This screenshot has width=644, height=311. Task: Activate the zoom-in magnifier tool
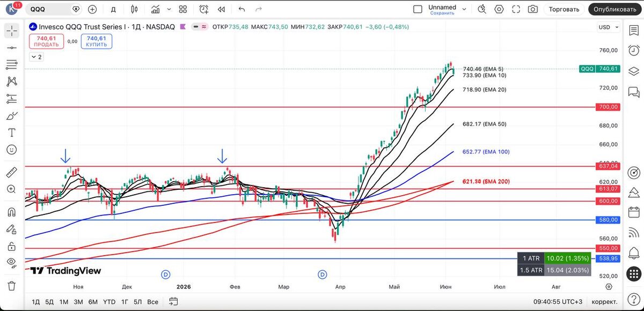[12, 189]
